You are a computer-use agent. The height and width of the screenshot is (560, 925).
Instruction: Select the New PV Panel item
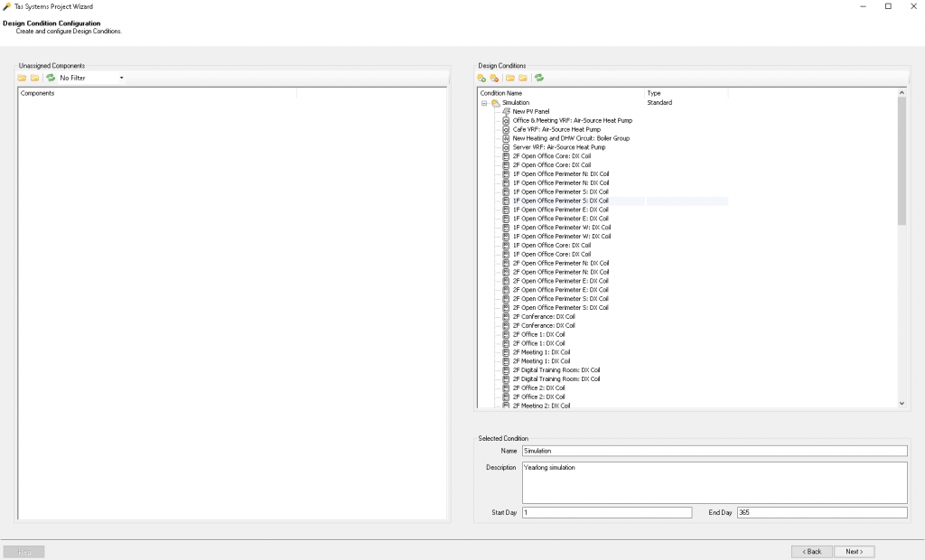pos(530,111)
